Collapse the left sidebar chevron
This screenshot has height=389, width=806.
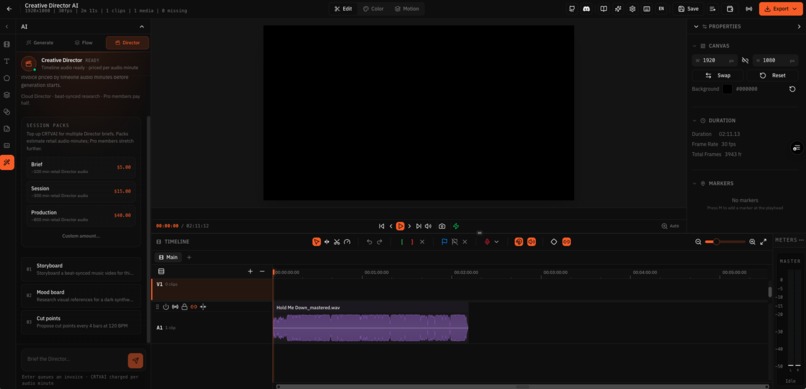click(7, 26)
